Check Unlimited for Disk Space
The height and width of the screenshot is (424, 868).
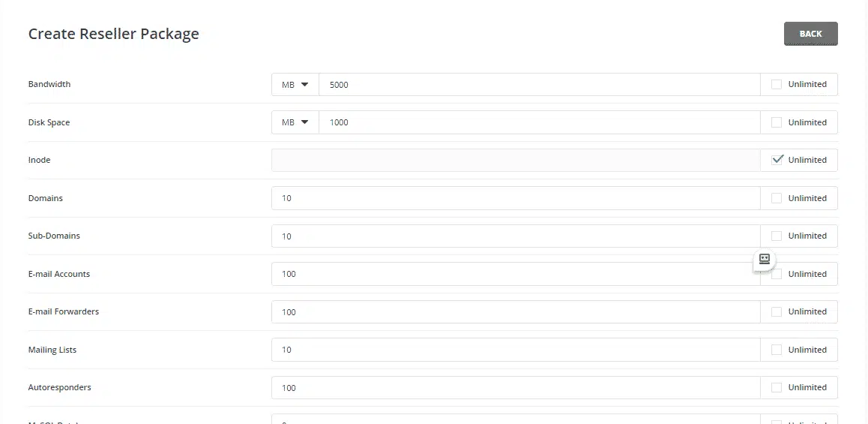(777, 122)
